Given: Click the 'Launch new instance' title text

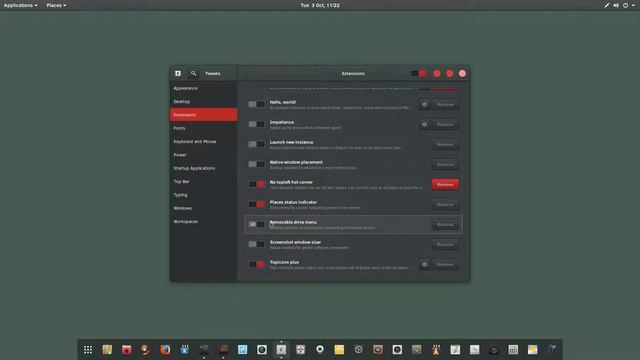Looking at the screenshot, I should click(291, 142).
